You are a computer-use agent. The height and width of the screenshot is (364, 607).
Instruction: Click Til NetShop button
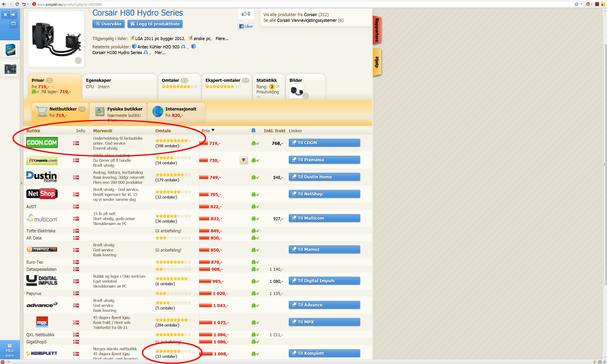pos(324,194)
